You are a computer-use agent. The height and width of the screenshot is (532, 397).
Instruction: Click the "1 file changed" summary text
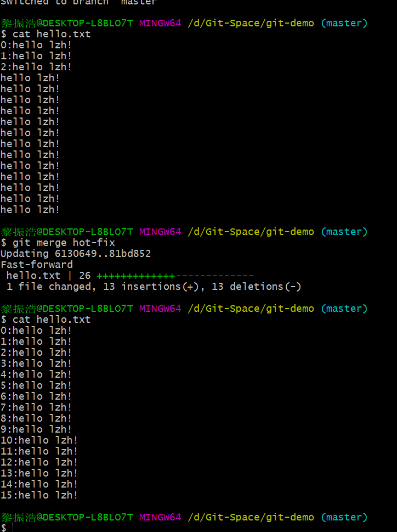(49, 287)
